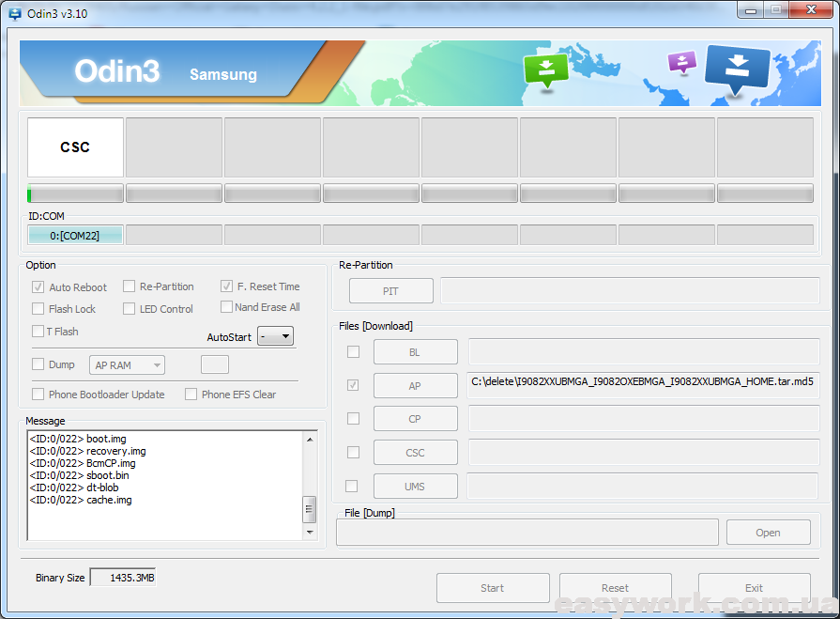
Task: Check the Phone EFS Clear option
Action: 191,395
